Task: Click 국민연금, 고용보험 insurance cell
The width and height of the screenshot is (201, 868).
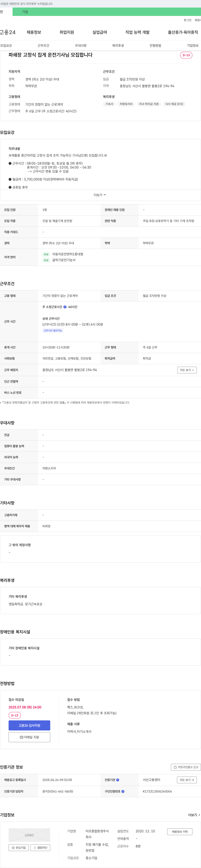Action: click(67, 359)
